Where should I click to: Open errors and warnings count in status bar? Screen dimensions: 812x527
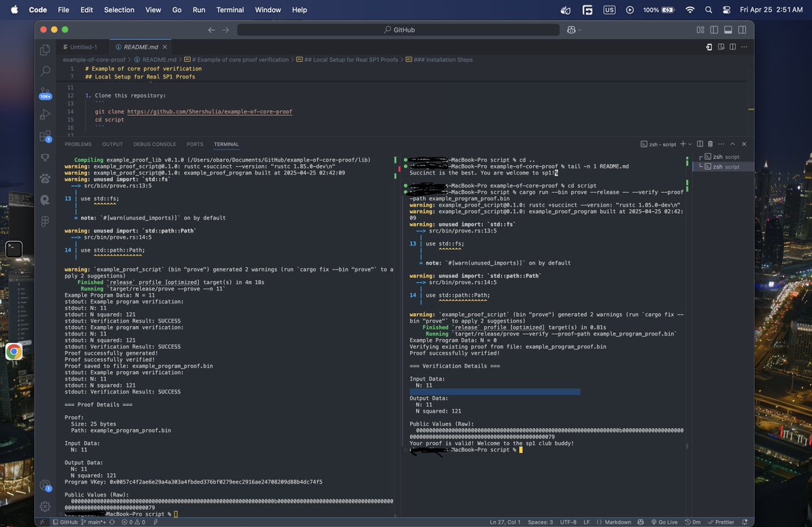[134, 522]
